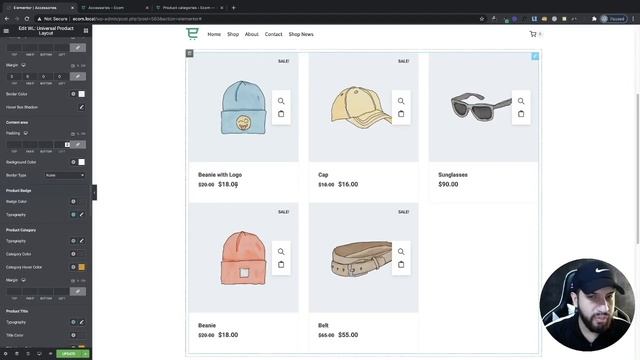The width and height of the screenshot is (640, 360).
Task: Open Shop menu item
Action: [x=233, y=34]
